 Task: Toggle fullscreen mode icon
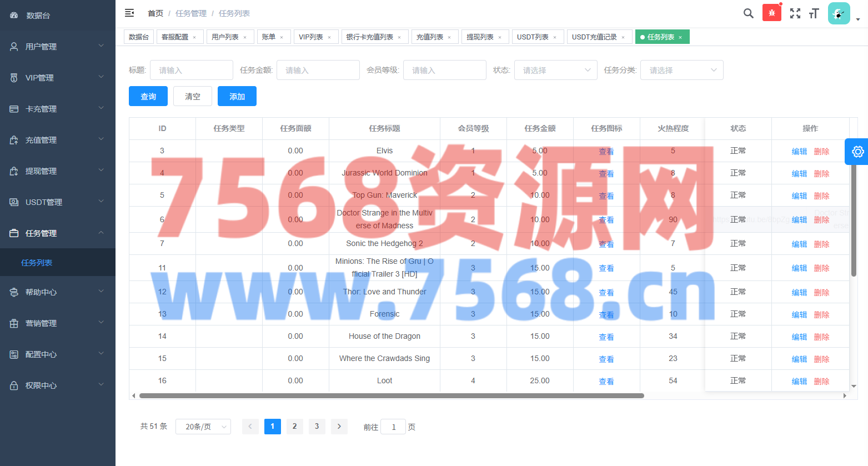795,13
